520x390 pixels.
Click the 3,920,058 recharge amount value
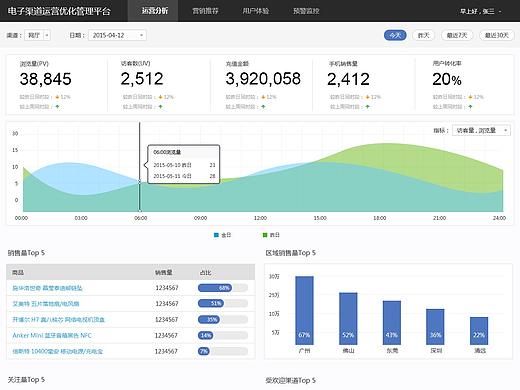263,79
